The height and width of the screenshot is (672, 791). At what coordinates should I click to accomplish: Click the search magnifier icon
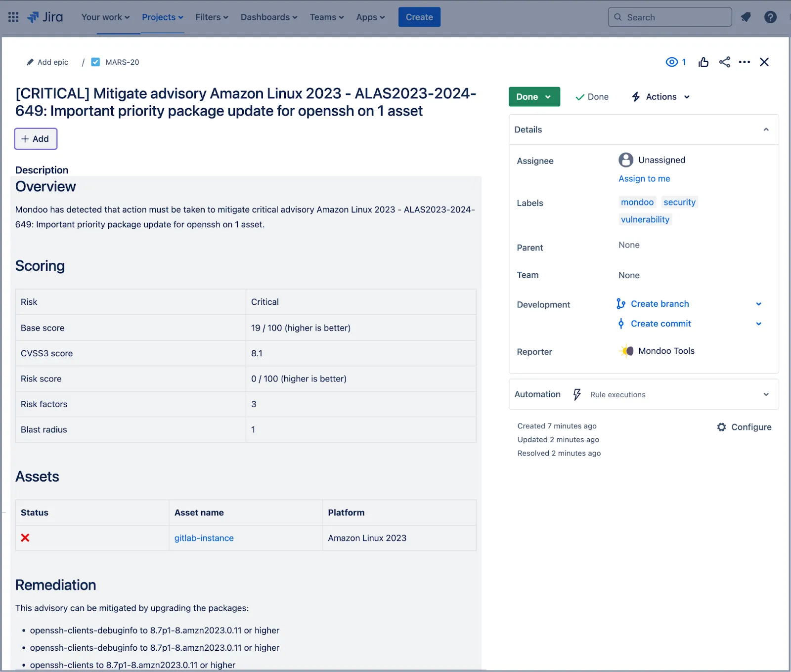pyautogui.click(x=618, y=17)
